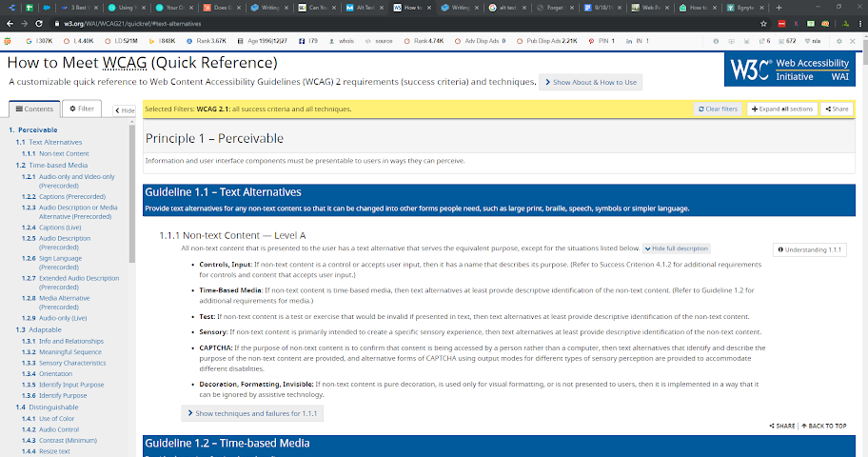
Task: Select '1.2.2 Captions (Prerecorded)' in contents
Action: pos(64,197)
